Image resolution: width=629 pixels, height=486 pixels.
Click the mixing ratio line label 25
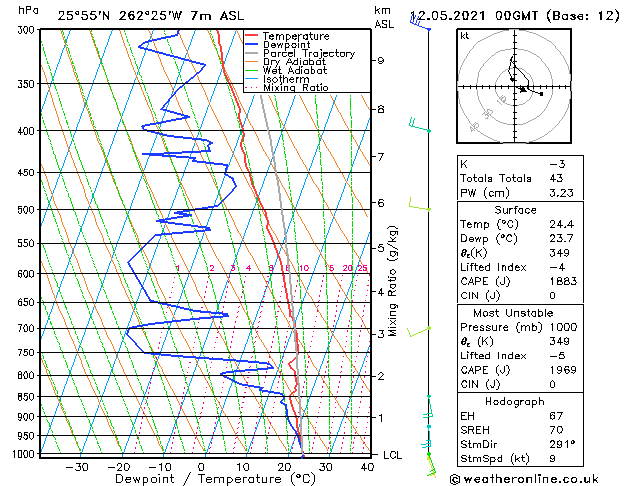point(362,268)
